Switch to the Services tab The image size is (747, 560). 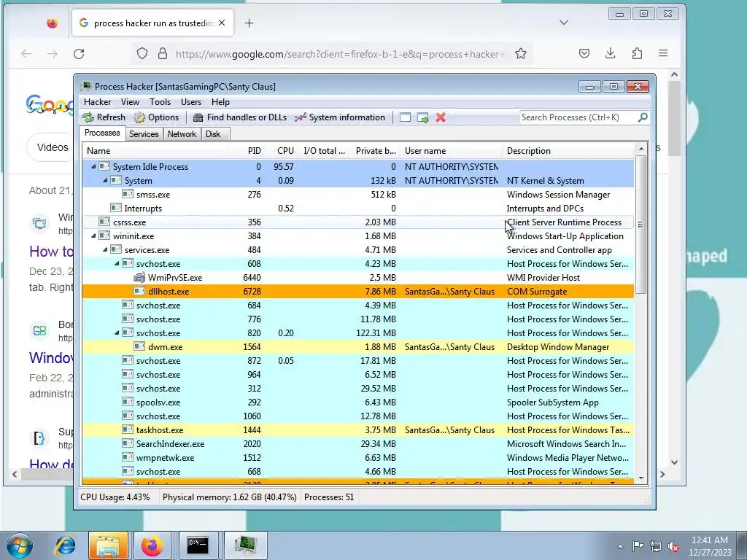pos(144,134)
